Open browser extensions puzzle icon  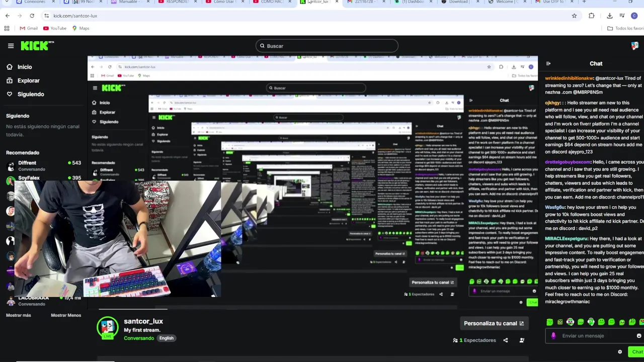(592, 16)
